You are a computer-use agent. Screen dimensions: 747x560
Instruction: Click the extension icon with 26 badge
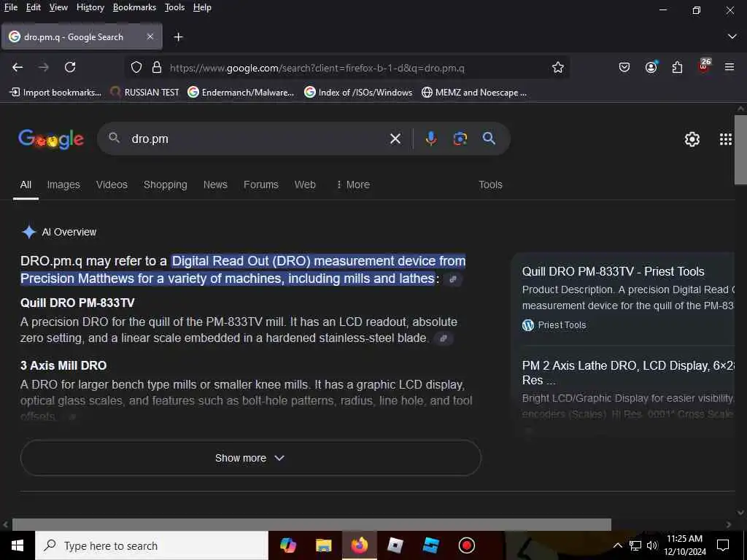[x=704, y=66]
